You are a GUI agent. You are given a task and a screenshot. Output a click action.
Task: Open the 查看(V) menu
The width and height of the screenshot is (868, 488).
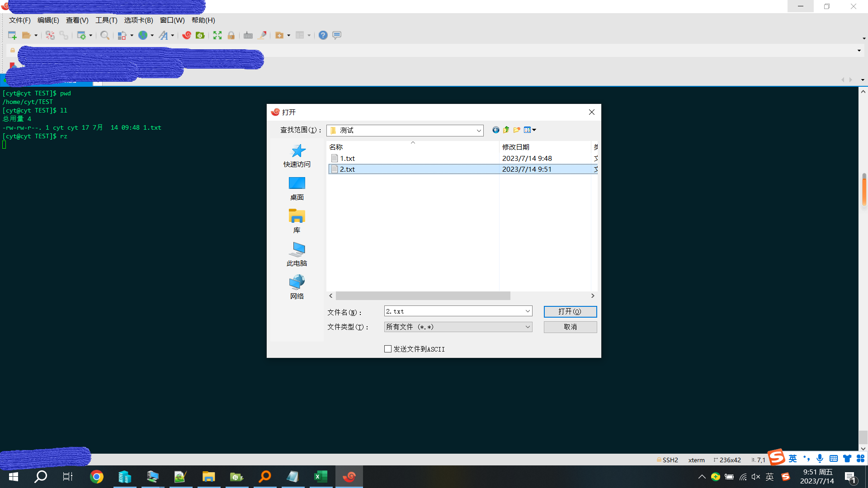pos(77,20)
